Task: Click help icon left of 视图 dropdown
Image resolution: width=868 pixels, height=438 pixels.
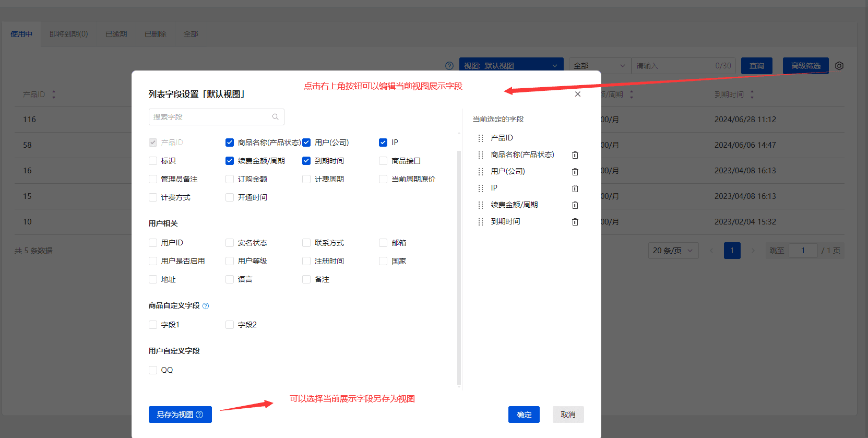Action: pyautogui.click(x=449, y=66)
